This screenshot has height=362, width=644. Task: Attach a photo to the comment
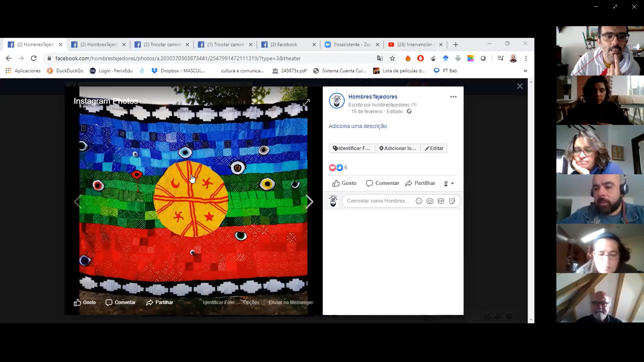tap(430, 201)
